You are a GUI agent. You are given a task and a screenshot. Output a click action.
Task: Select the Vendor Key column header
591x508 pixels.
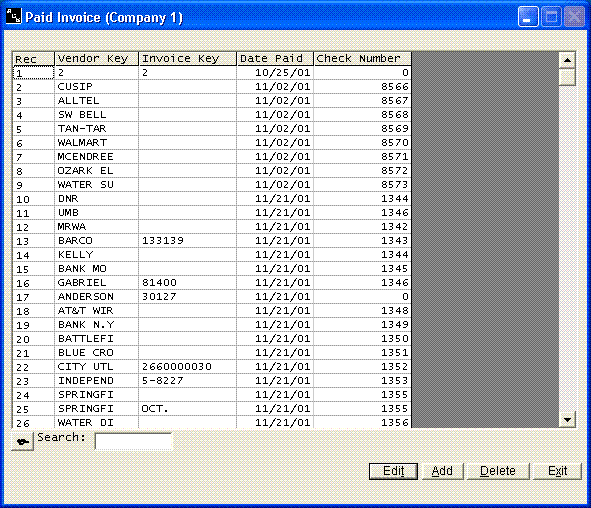97,59
